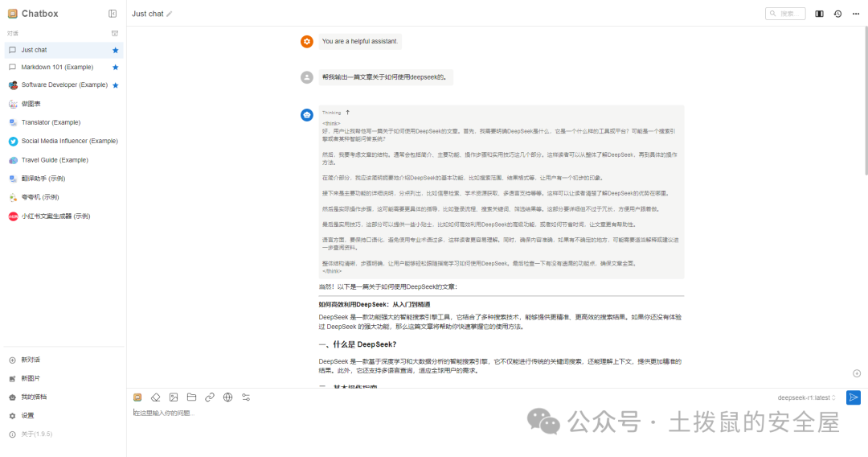This screenshot has height=457, width=868.
Task: Open the history clock icon in header
Action: [x=837, y=14]
